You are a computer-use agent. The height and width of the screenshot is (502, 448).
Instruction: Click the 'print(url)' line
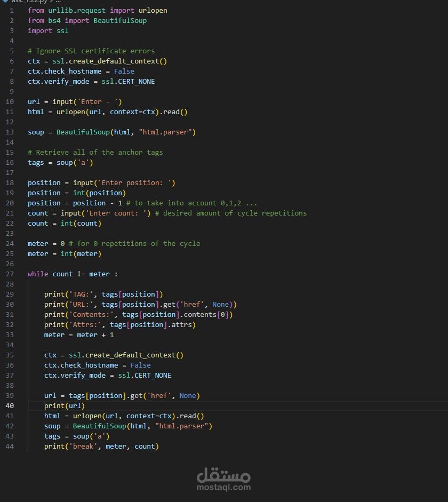pos(65,406)
